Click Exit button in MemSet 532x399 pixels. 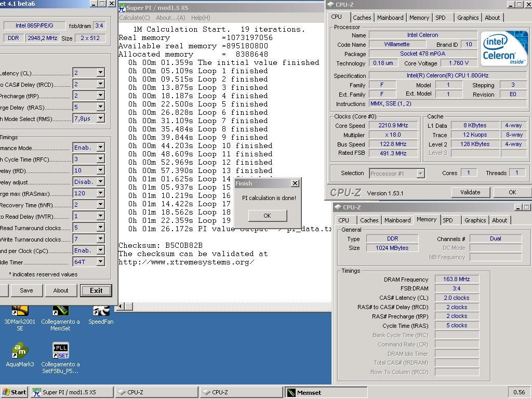[x=96, y=290]
